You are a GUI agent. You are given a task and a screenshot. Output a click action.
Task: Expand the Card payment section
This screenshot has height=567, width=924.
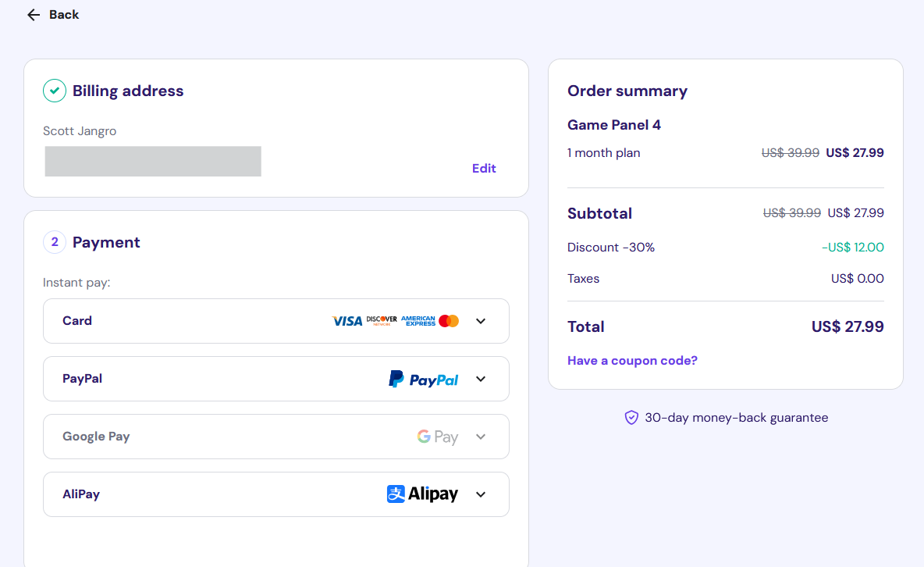(481, 320)
